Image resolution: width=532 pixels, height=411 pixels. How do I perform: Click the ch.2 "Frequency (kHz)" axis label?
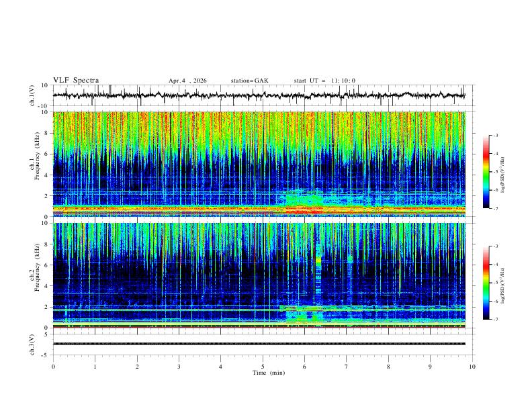pos(37,267)
